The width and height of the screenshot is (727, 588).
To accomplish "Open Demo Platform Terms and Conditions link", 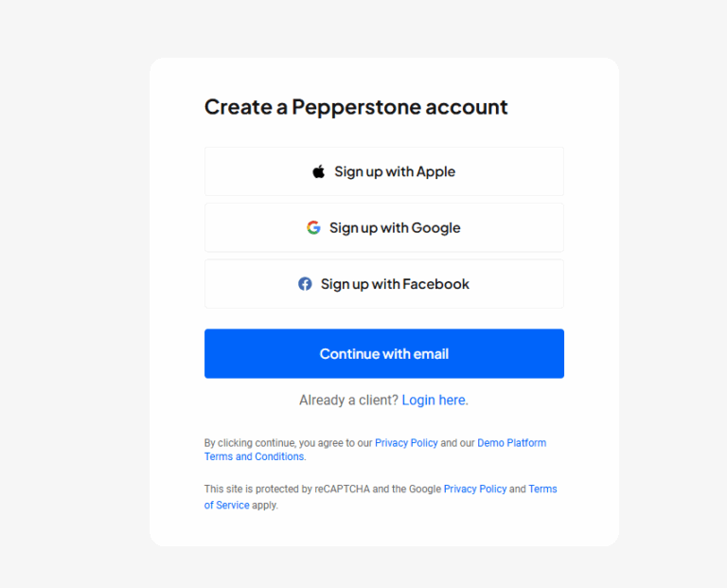I will [511, 443].
